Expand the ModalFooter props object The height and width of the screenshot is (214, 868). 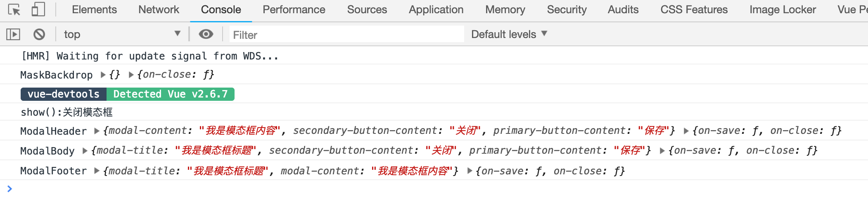point(97,171)
